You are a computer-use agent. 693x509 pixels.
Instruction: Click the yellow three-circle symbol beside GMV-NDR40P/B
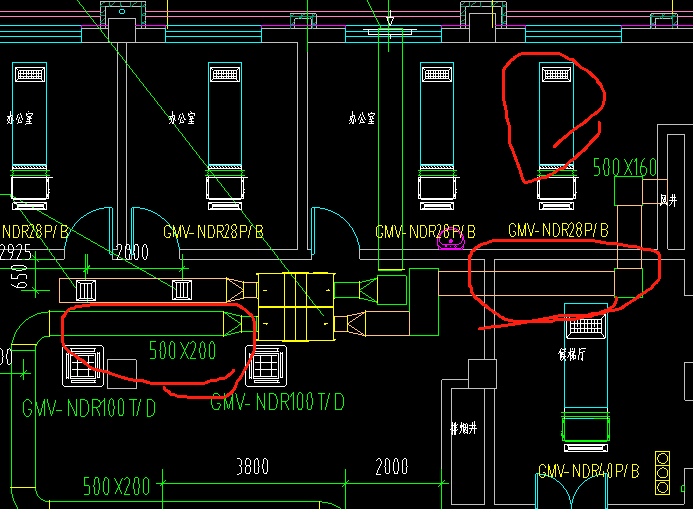[662, 473]
